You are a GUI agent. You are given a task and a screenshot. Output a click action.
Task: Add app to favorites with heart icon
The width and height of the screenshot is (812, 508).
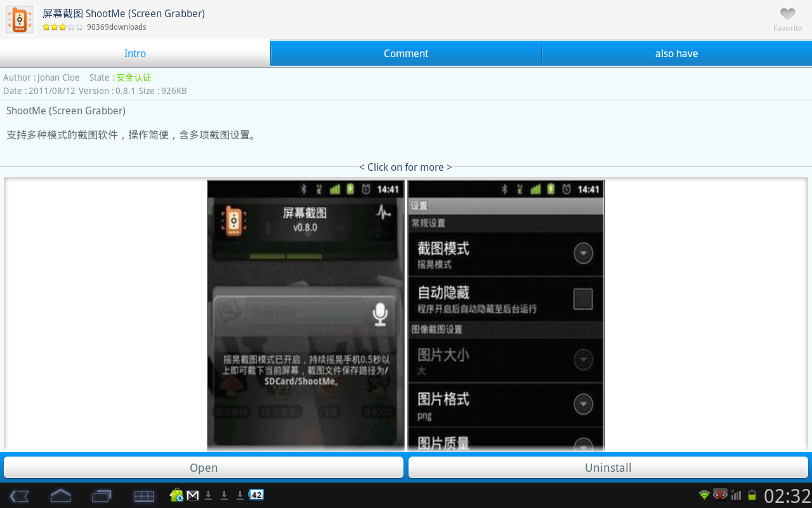pyautogui.click(x=787, y=14)
